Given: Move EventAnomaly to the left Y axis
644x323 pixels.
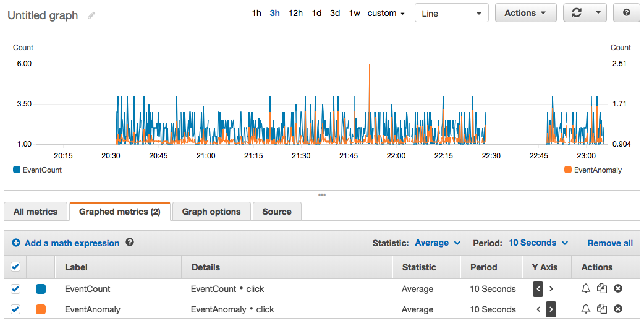Looking at the screenshot, I should click(538, 309).
